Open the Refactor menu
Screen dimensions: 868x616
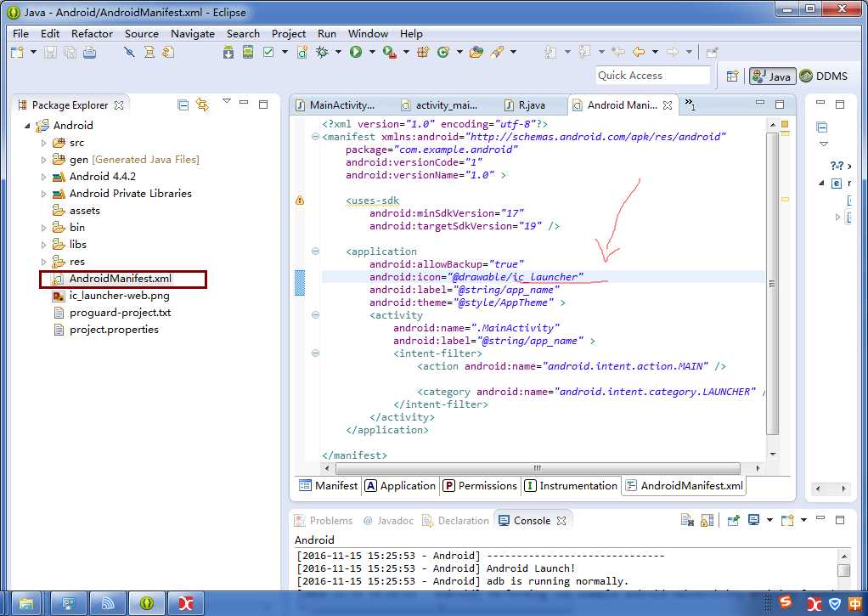[x=92, y=34]
